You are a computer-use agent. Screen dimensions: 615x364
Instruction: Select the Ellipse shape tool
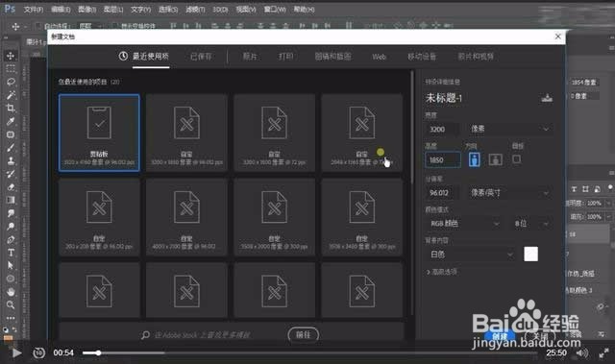click(11, 279)
